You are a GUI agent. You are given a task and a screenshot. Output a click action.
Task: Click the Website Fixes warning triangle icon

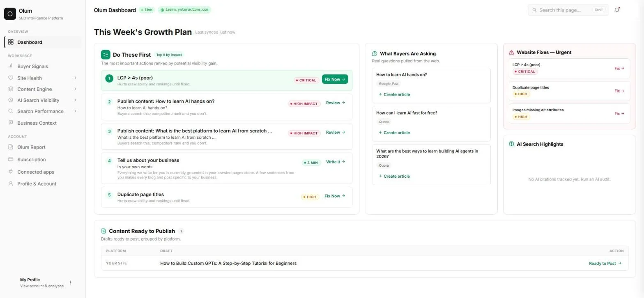pos(511,52)
